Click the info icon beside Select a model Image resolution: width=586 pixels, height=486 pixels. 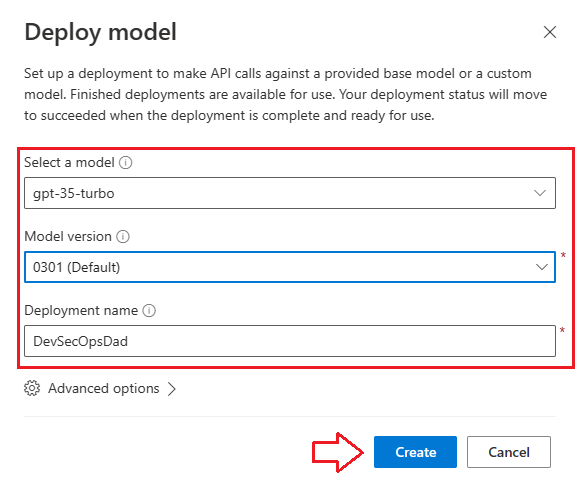(125, 163)
